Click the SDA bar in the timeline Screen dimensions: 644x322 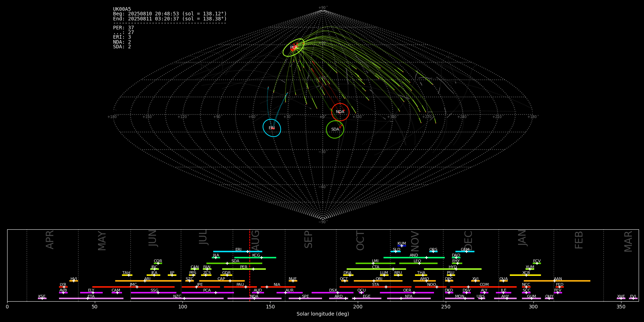[x=234, y=263]
